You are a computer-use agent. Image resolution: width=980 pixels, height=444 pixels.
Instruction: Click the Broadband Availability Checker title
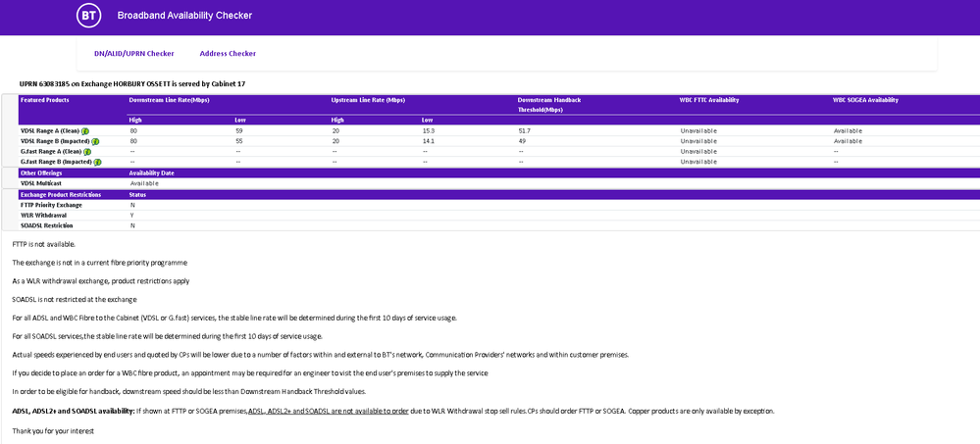[185, 16]
